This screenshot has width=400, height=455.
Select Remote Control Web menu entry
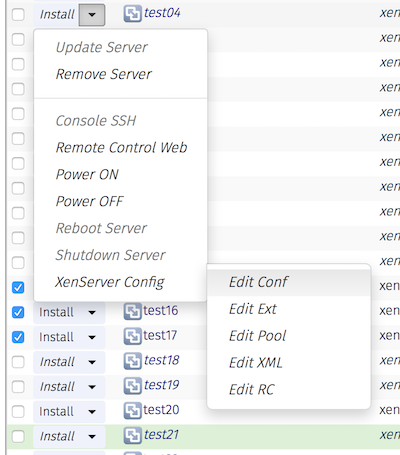121,148
